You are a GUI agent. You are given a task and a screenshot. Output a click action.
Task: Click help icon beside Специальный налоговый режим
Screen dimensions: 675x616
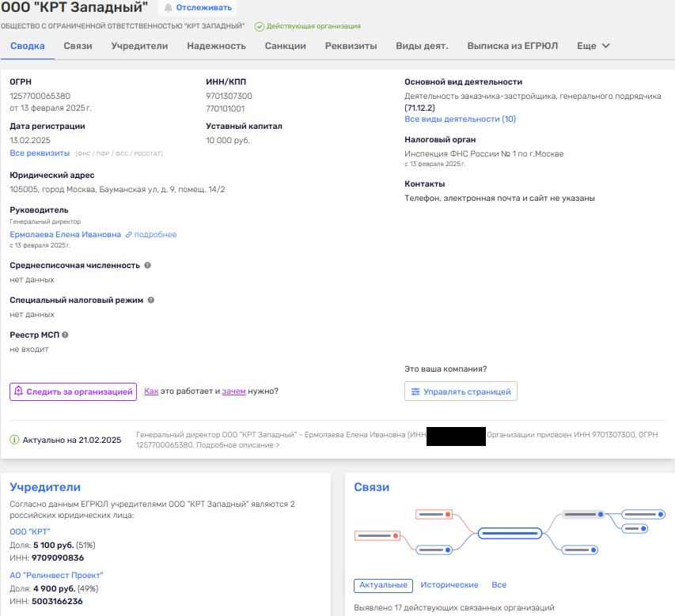click(x=151, y=300)
